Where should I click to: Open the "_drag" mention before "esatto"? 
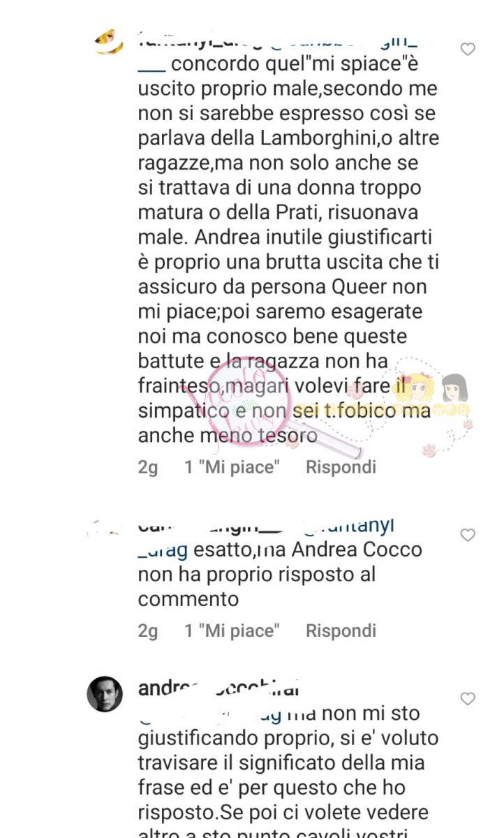coord(163,550)
